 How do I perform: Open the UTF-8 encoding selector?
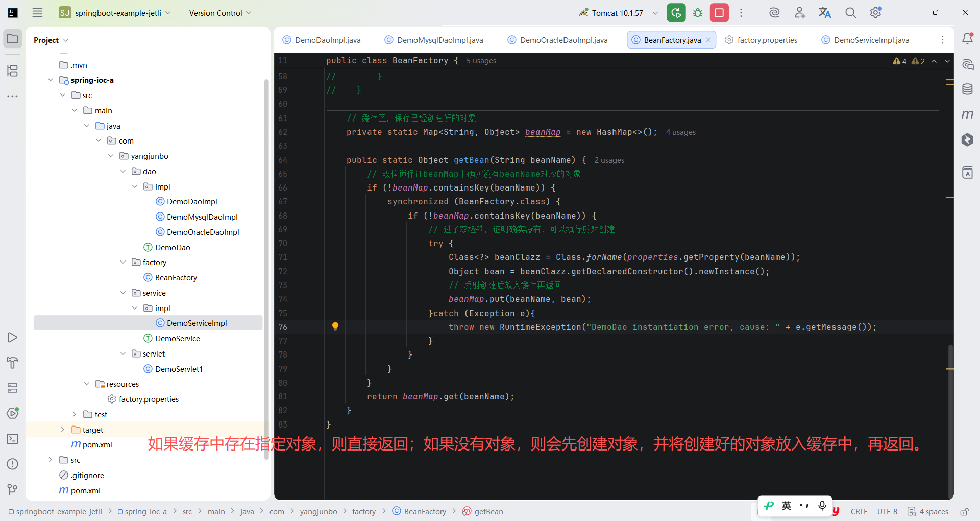coord(887,512)
